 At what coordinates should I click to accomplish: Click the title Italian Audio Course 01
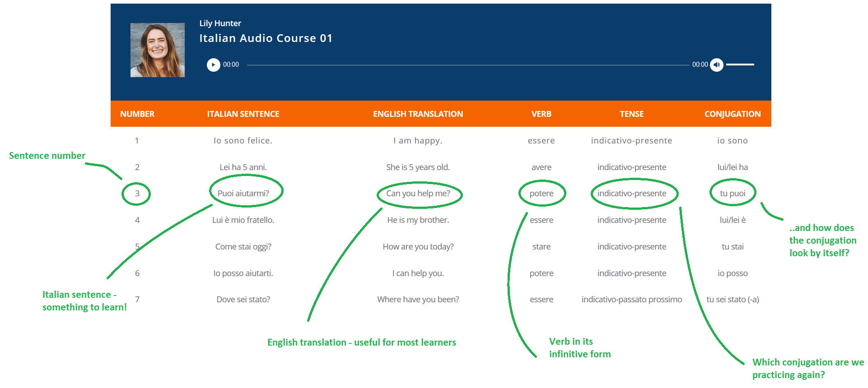click(266, 38)
